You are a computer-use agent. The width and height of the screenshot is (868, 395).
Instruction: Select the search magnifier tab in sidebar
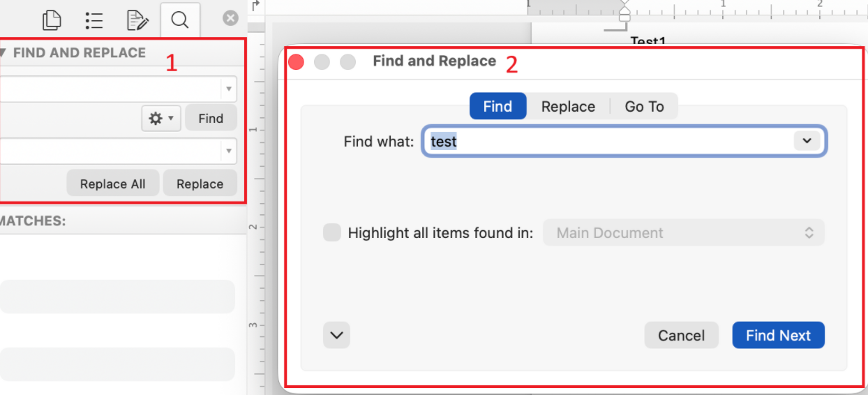(x=180, y=20)
